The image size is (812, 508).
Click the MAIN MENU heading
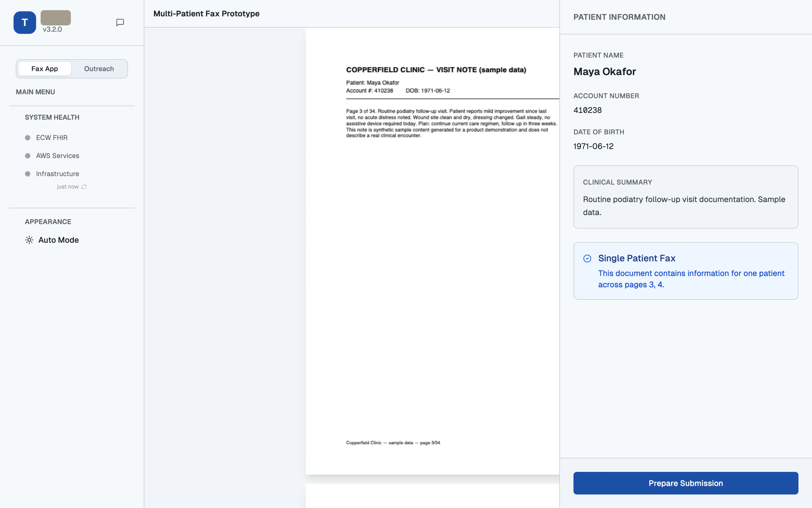point(35,92)
